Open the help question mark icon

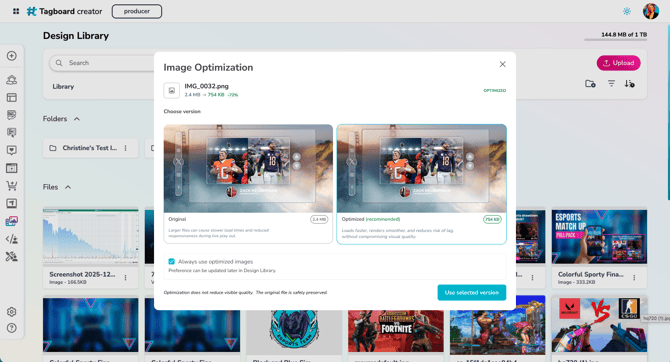[x=12, y=328]
